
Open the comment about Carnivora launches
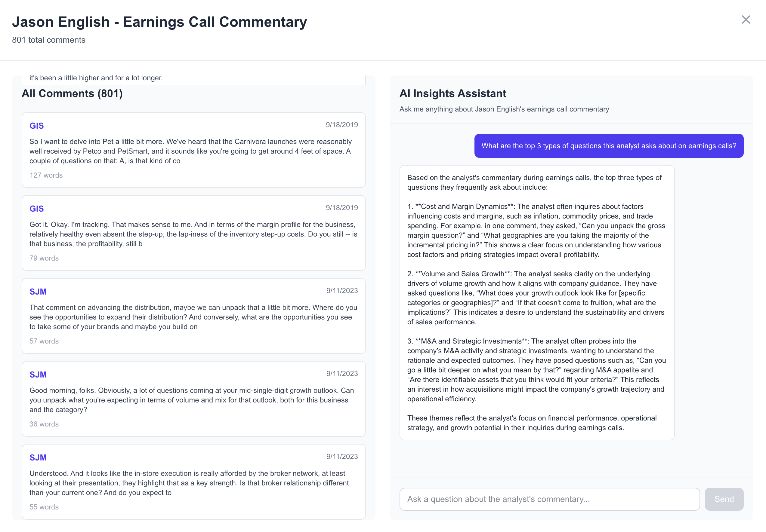tap(193, 151)
